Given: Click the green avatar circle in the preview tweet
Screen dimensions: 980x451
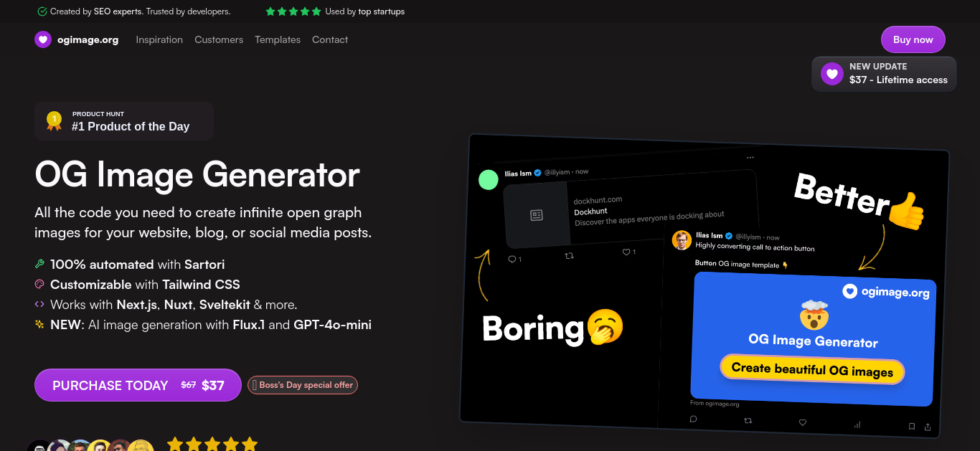Looking at the screenshot, I should [x=489, y=179].
